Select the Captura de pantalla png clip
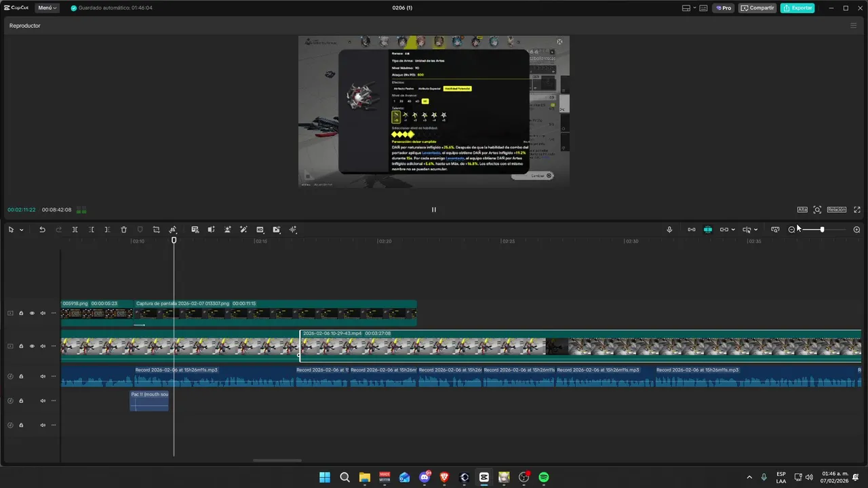The image size is (868, 488). (275, 313)
